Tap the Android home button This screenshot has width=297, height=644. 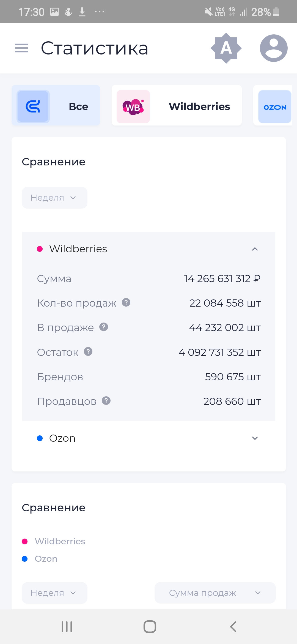click(x=150, y=627)
